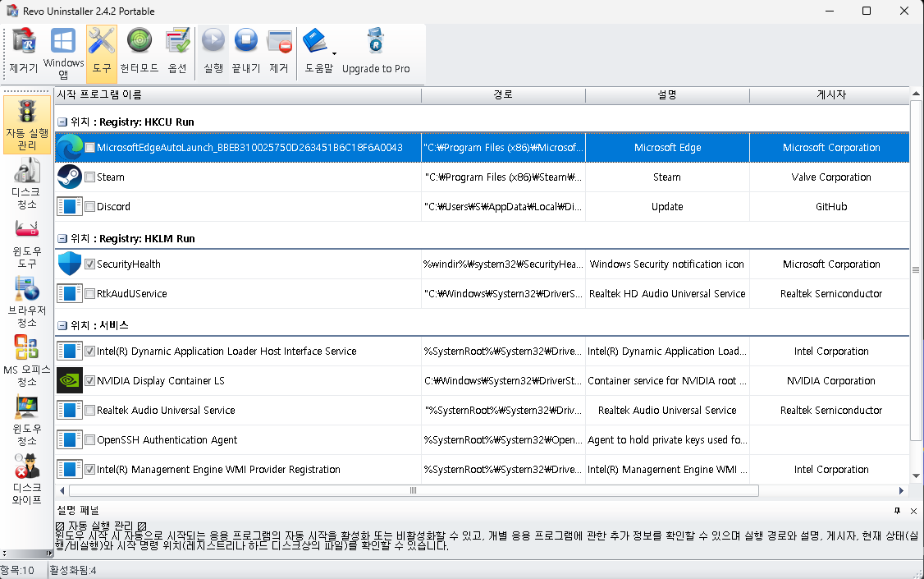Open 디스크 청소 disk cleaner tool

(27, 184)
